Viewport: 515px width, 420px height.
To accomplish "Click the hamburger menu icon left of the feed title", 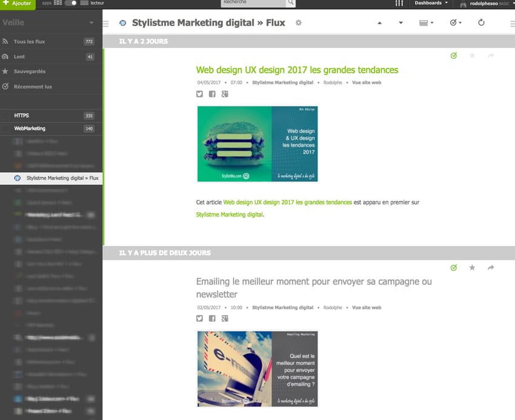I will 106,24.
